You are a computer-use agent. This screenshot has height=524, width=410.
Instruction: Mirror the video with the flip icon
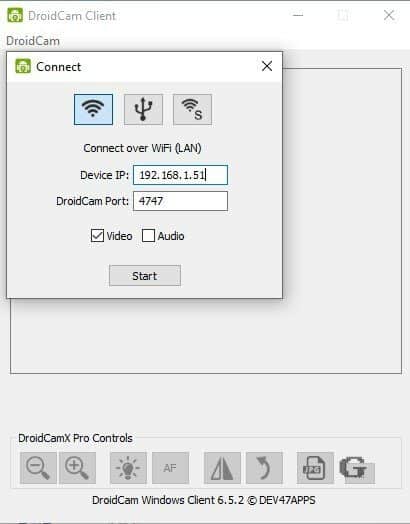pos(222,468)
